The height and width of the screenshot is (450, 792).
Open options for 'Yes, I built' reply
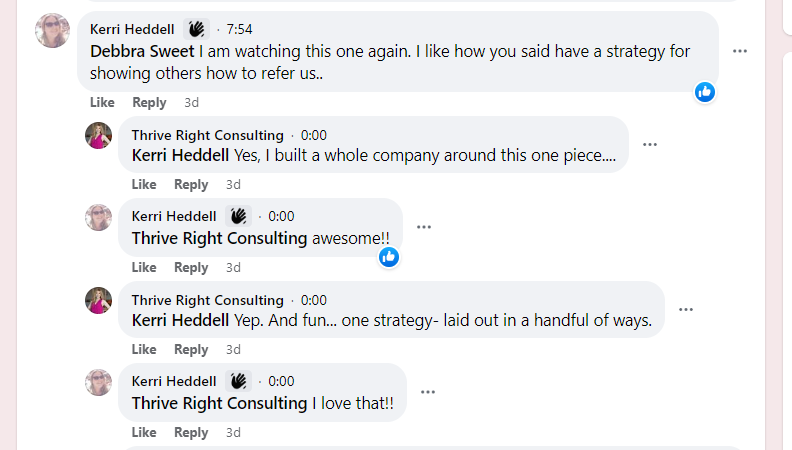point(650,144)
